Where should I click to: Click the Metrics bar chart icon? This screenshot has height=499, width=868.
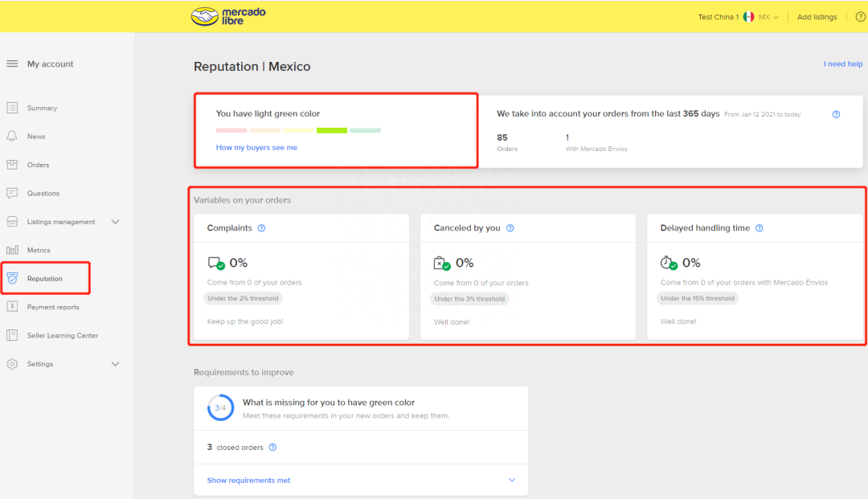12,250
